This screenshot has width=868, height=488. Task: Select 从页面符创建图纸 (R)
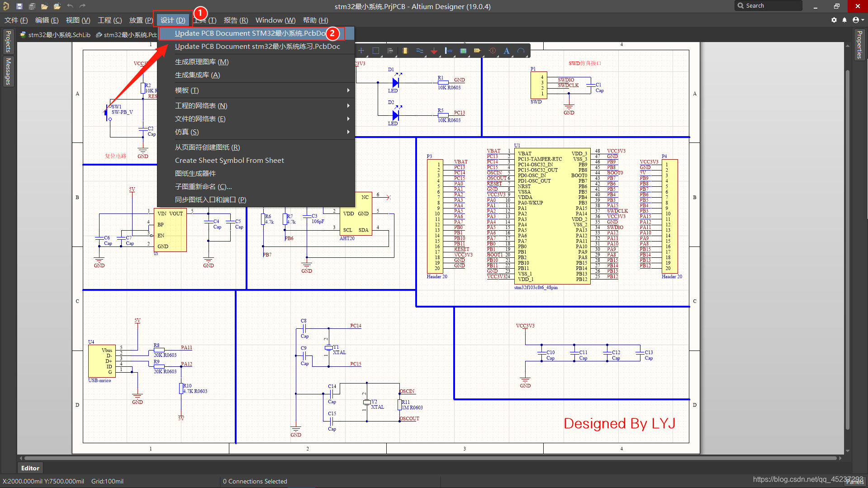[x=256, y=147]
